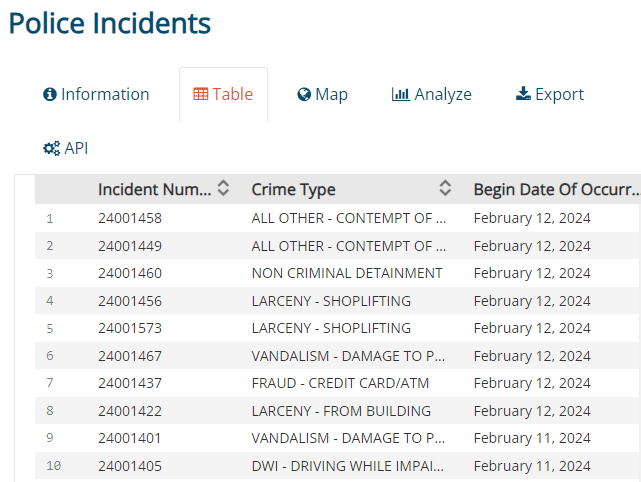
Task: Click the Police Incidents page title
Action: (110, 22)
